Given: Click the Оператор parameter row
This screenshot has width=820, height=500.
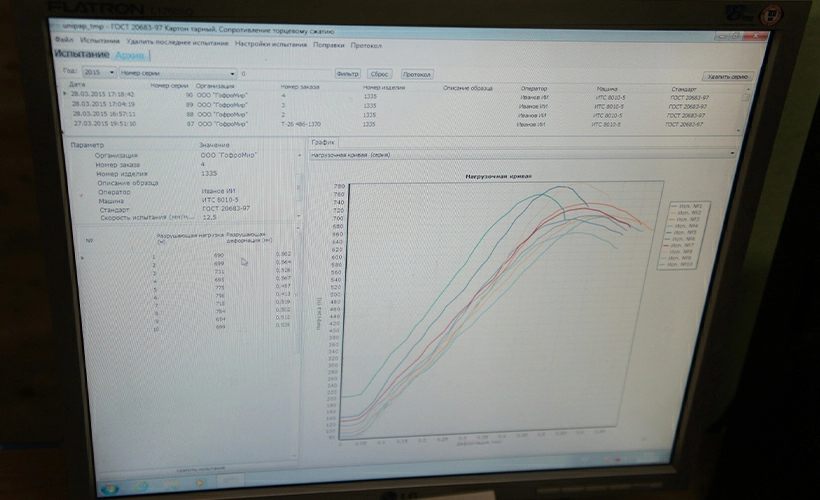Looking at the screenshot, I should tap(183, 192).
